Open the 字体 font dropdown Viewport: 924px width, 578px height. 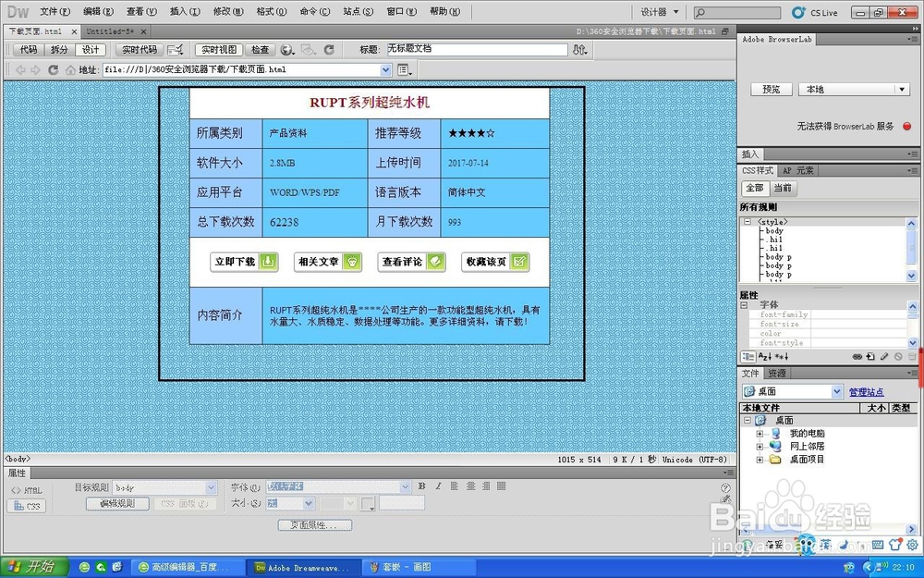[405, 486]
